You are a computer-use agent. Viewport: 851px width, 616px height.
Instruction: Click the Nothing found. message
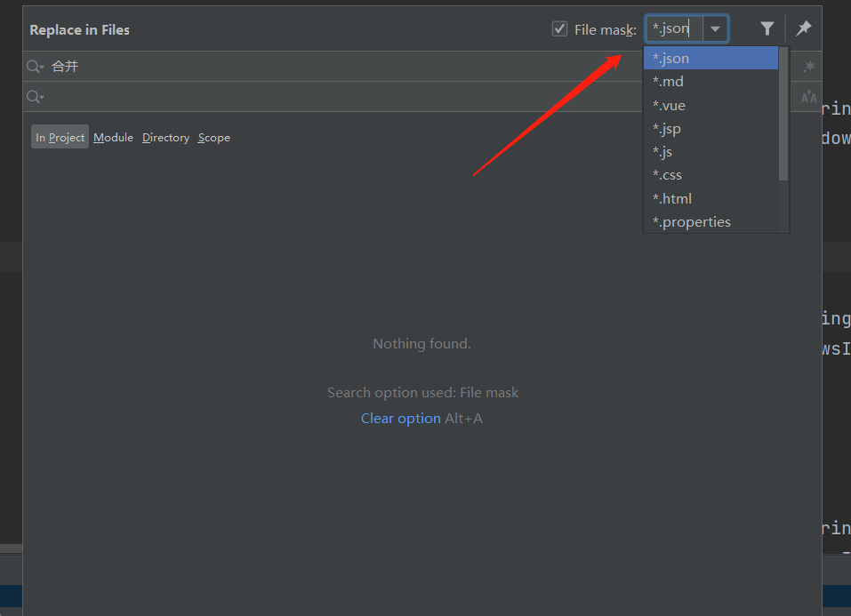421,343
